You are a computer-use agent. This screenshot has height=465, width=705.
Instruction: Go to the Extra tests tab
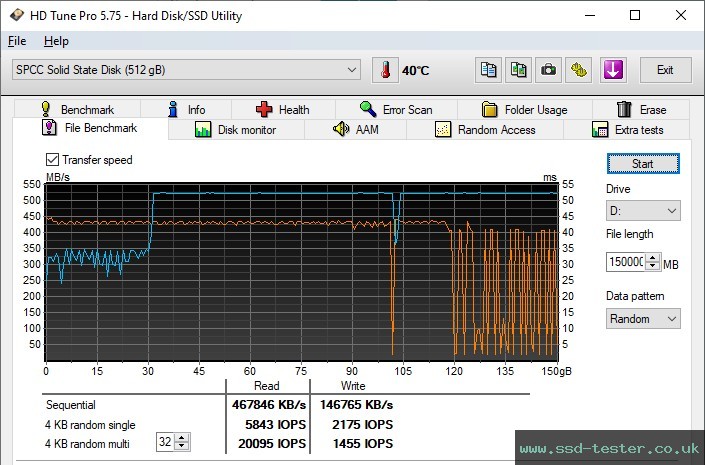627,130
